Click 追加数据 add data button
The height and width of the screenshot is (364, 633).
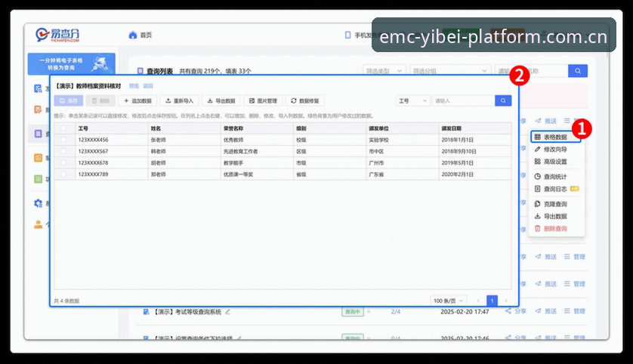137,100
